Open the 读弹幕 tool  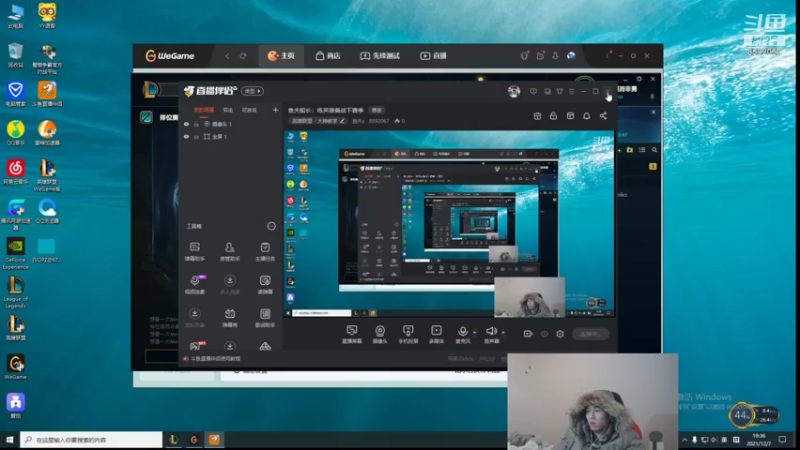click(x=265, y=285)
